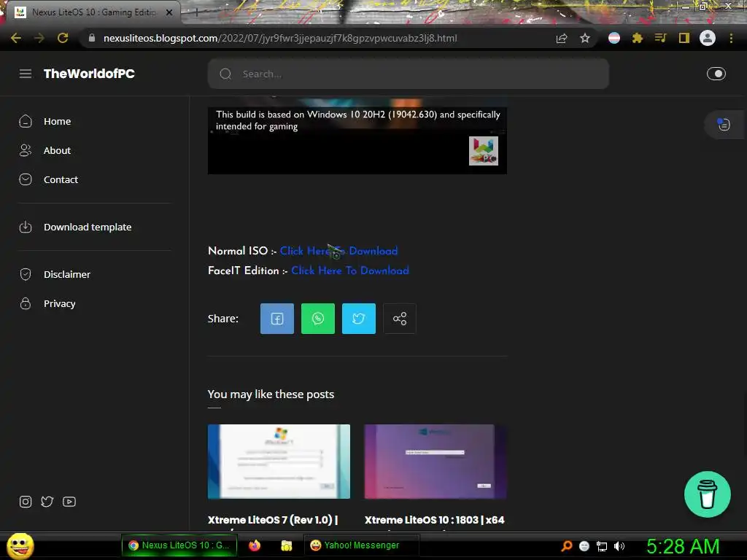Click the network tray icon
The image size is (747, 560).
[602, 546]
